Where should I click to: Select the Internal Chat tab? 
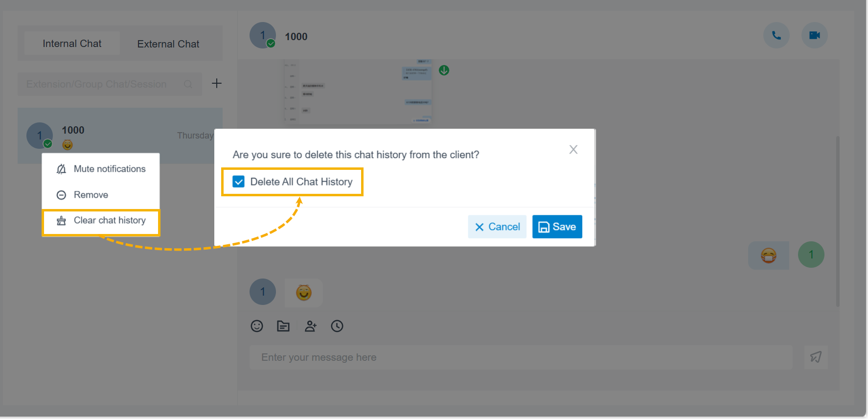(x=72, y=44)
